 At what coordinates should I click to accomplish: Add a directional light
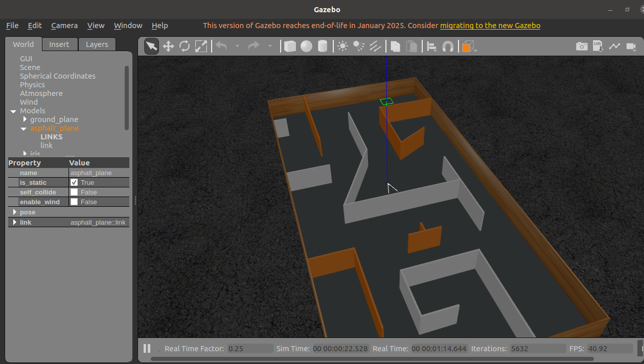(x=375, y=46)
